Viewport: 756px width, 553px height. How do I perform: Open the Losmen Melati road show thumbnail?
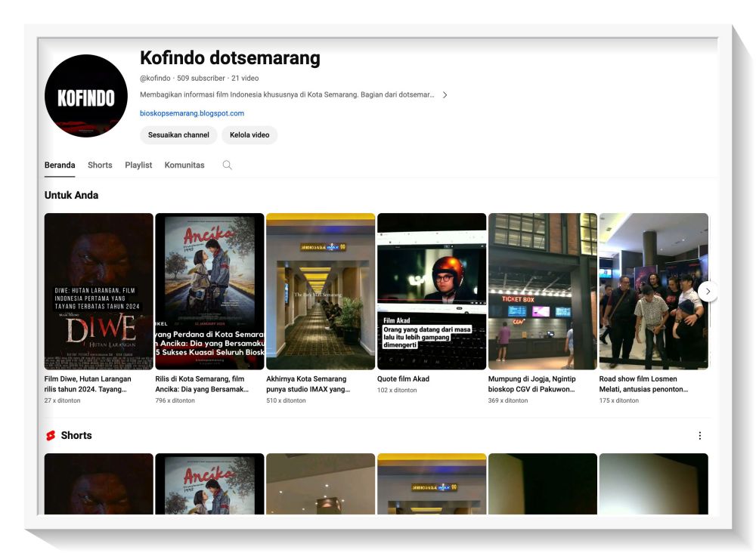point(654,292)
